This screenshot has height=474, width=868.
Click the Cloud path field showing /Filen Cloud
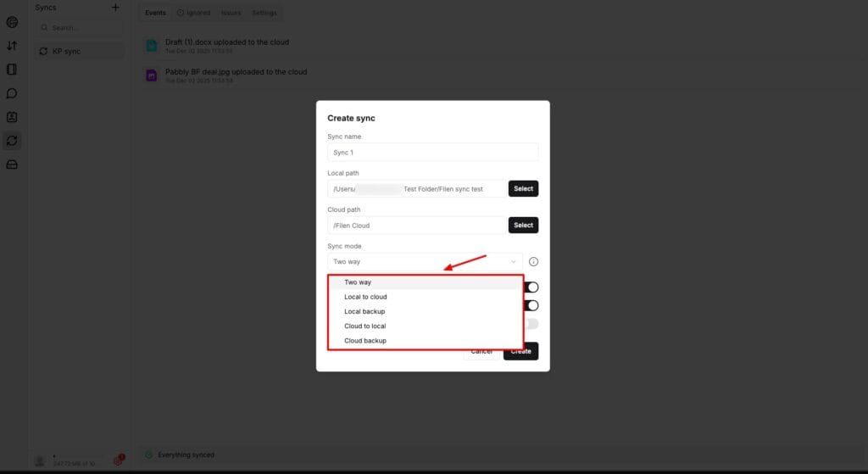pyautogui.click(x=416, y=226)
